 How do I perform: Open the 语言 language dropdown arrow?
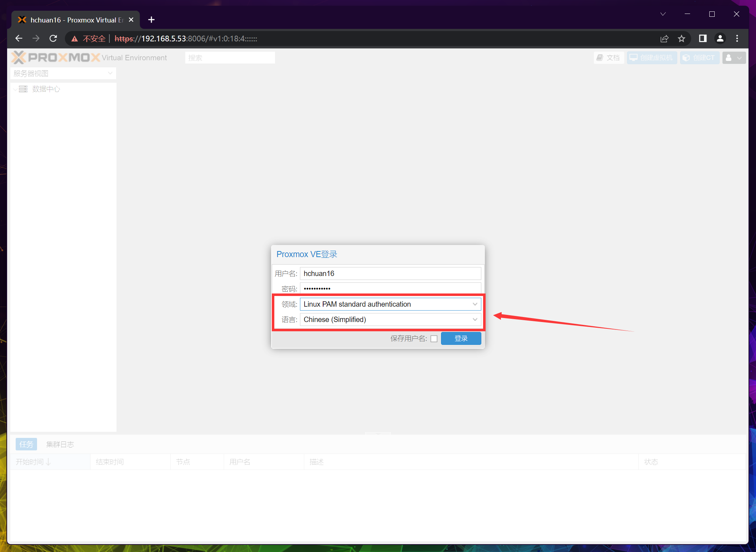click(x=475, y=320)
